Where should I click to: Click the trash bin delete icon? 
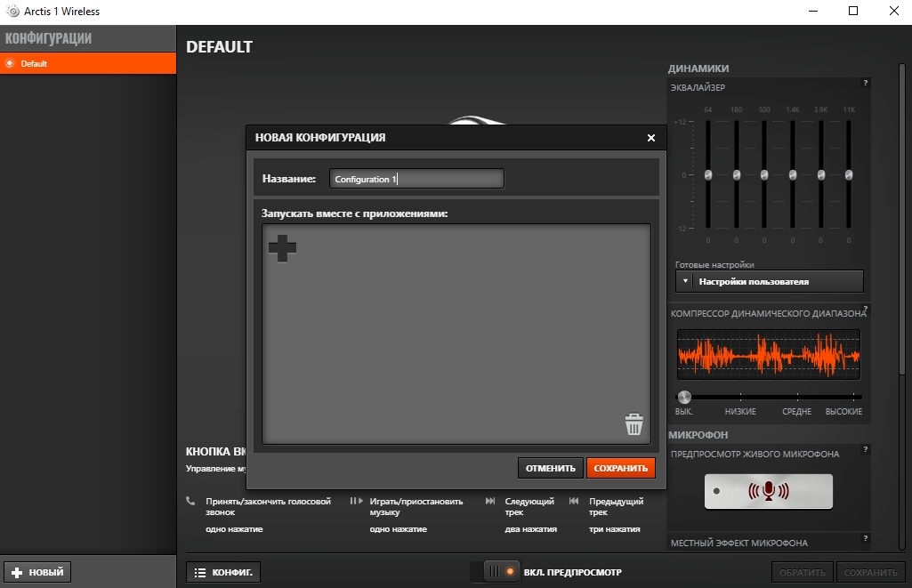[634, 424]
